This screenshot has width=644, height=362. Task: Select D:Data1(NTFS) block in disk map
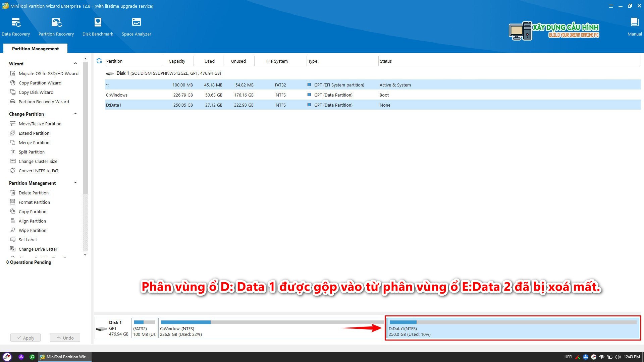pyautogui.click(x=513, y=328)
